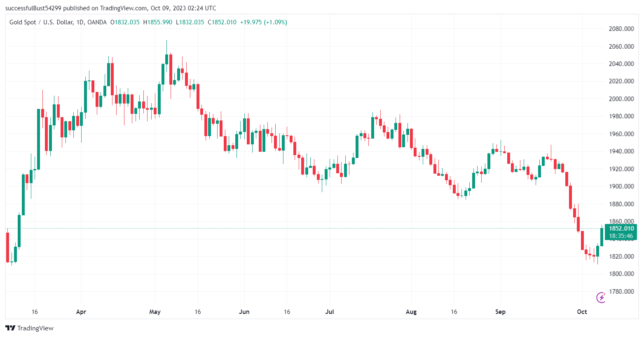Click the Aug label on time axis

coord(411,311)
